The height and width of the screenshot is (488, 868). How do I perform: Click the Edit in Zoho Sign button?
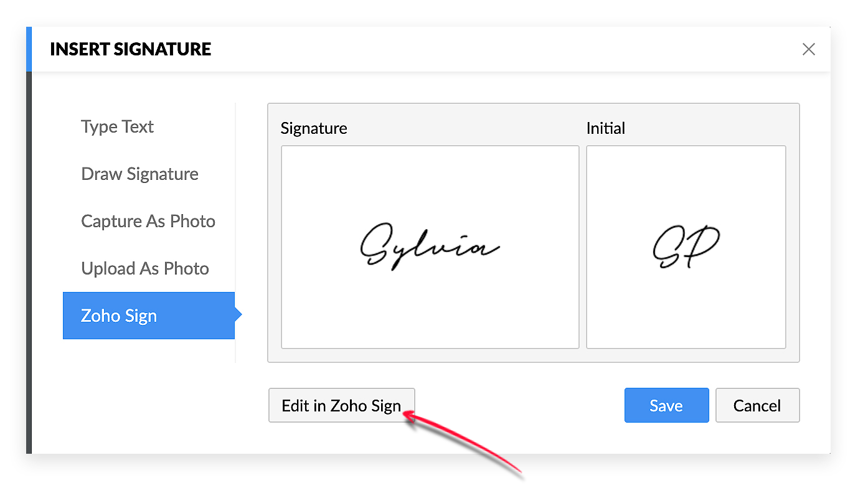[341, 405]
